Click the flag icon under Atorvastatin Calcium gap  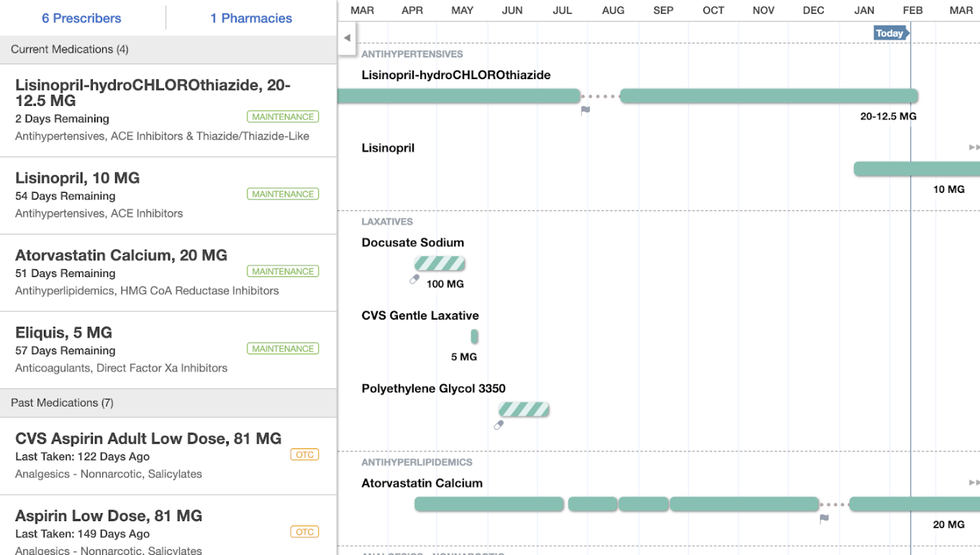(x=825, y=518)
